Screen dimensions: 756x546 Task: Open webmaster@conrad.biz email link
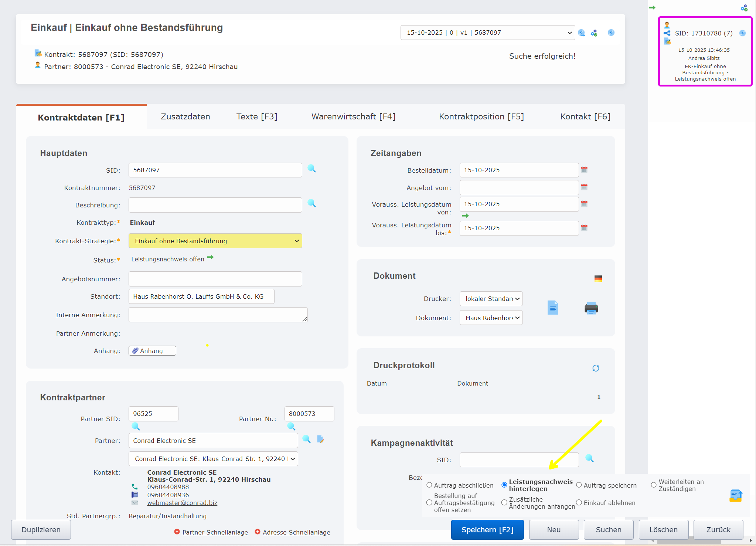[x=182, y=503]
